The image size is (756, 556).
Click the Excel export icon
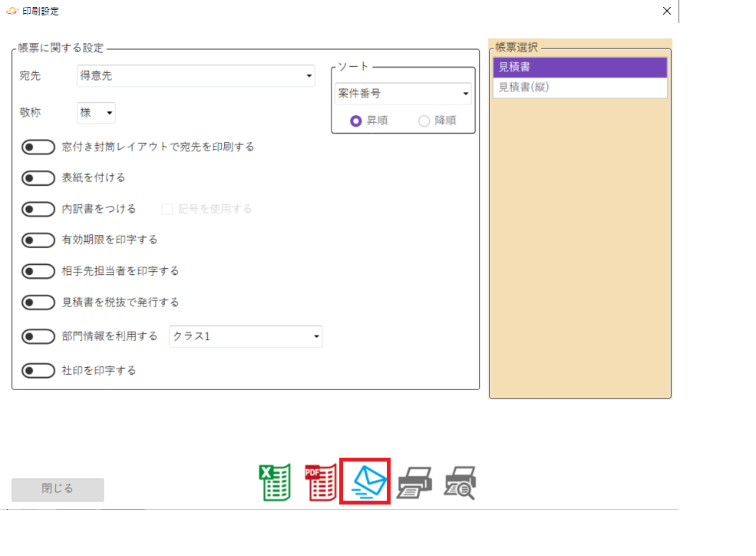[274, 482]
